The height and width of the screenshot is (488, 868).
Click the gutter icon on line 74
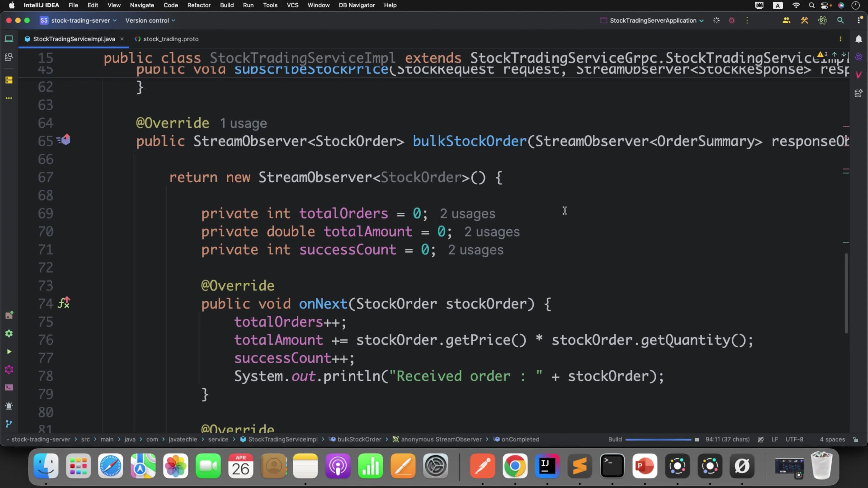(64, 303)
